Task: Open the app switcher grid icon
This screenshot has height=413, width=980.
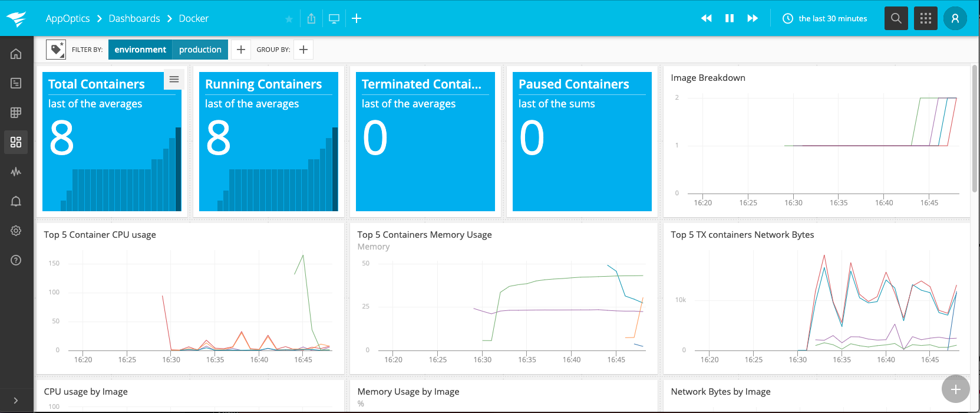Action: tap(926, 18)
